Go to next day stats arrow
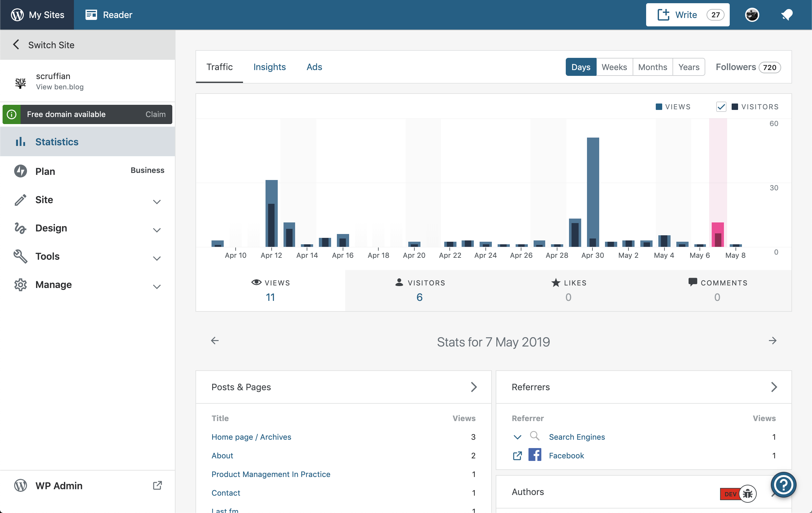Viewport: 812px width, 513px height. (772, 341)
